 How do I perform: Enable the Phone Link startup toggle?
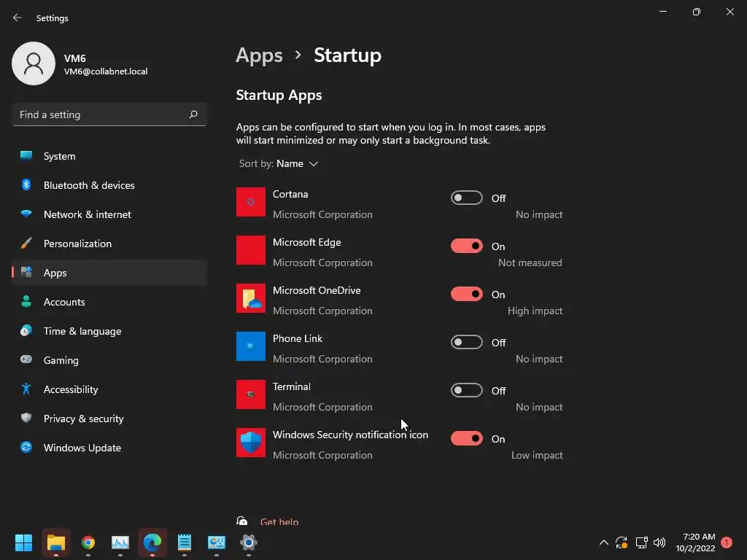[466, 342]
